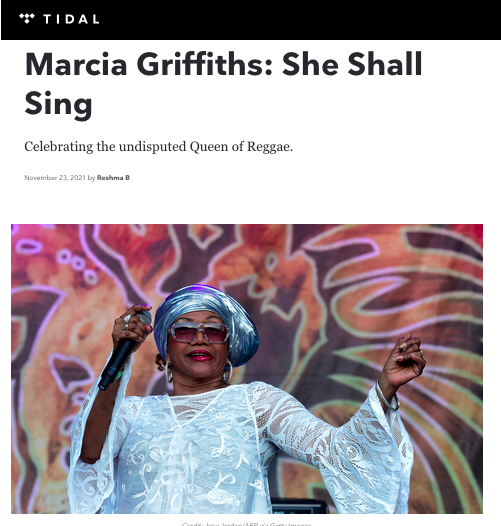The width and height of the screenshot is (501, 526).
Task: Click the silver hoop earring
Action: [x=228, y=372]
